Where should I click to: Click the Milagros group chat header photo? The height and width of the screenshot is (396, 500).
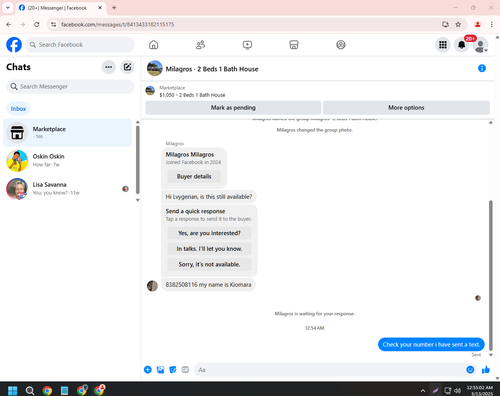point(155,68)
